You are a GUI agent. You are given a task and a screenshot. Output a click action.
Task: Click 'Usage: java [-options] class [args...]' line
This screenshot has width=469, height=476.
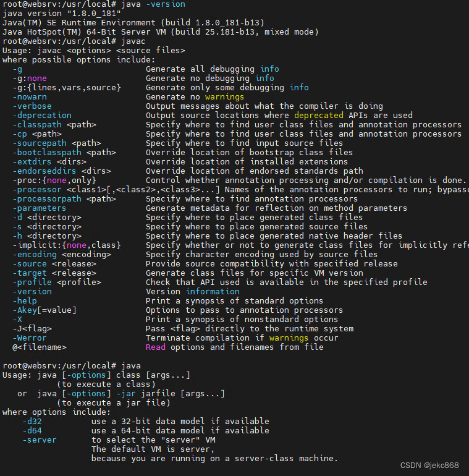click(96, 375)
